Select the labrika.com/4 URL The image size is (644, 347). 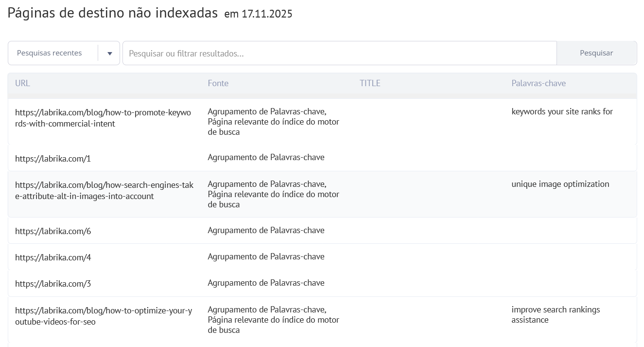coord(53,256)
